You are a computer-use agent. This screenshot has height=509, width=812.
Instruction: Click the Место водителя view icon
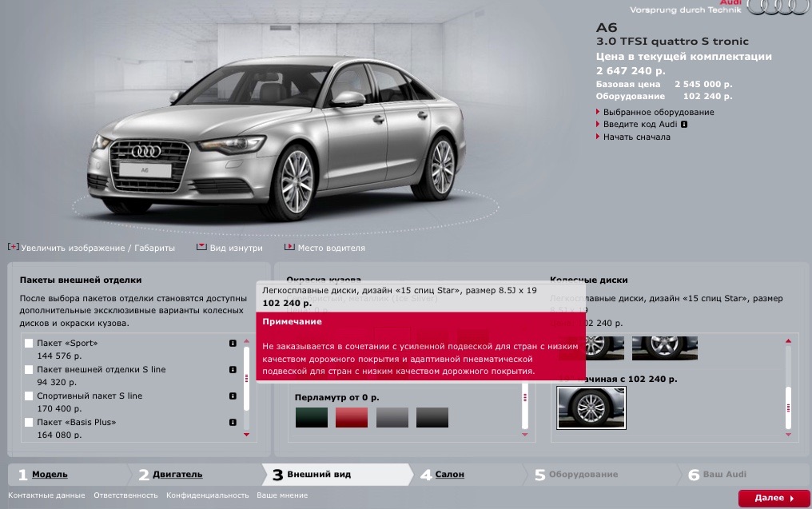(x=289, y=247)
